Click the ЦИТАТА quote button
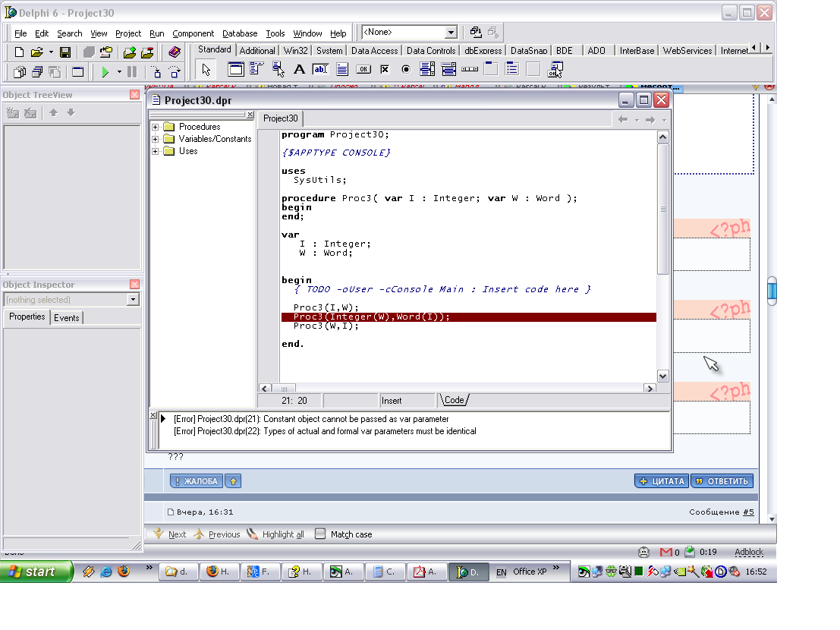840x630 pixels. tap(661, 481)
